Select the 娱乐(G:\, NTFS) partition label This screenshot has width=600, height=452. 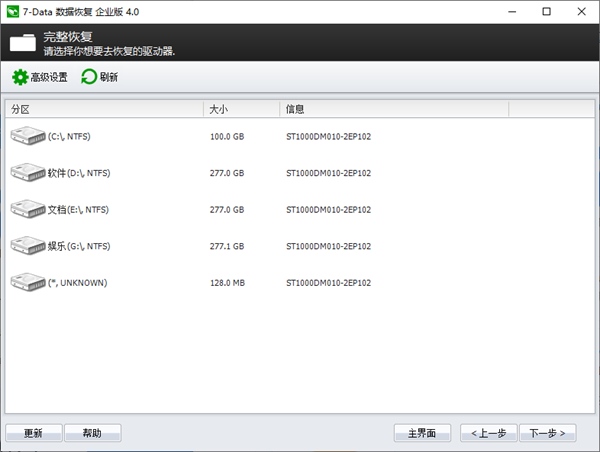coord(79,246)
